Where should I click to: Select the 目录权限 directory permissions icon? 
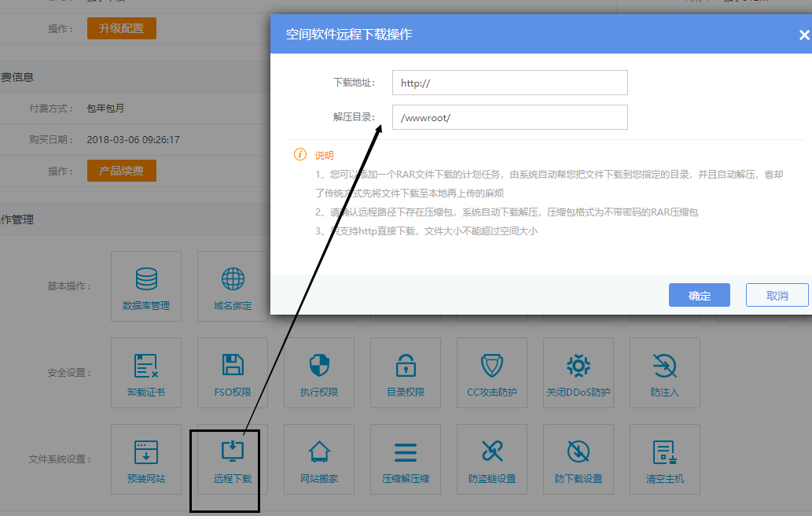(x=405, y=372)
